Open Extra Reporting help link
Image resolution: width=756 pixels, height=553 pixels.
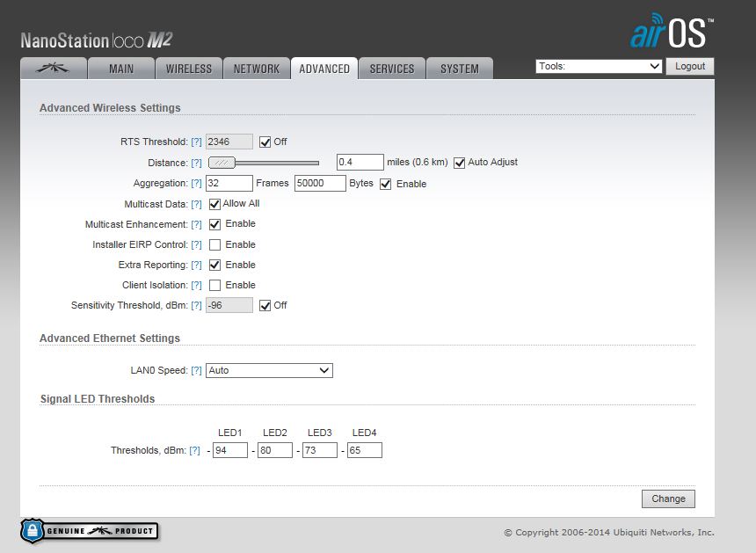tap(196, 266)
